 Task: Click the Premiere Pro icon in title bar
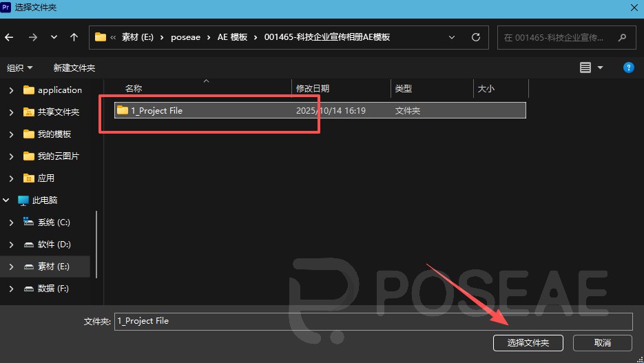click(x=6, y=8)
